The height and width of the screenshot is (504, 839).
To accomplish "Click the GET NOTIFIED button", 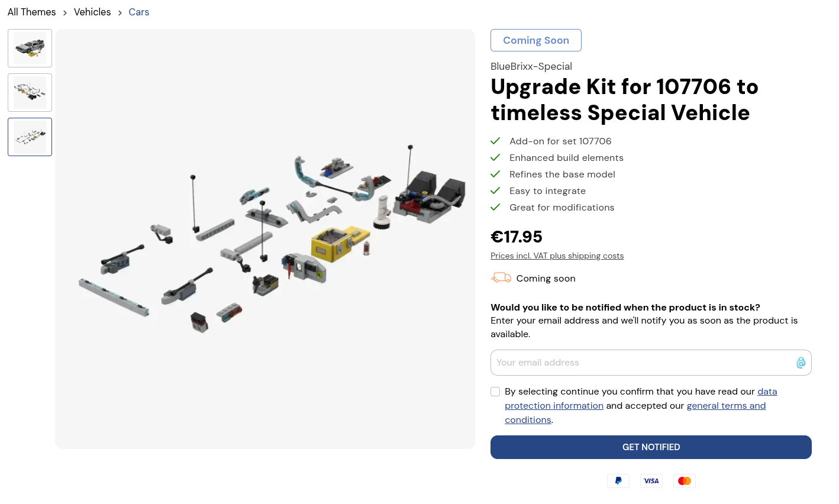I will coord(651,447).
